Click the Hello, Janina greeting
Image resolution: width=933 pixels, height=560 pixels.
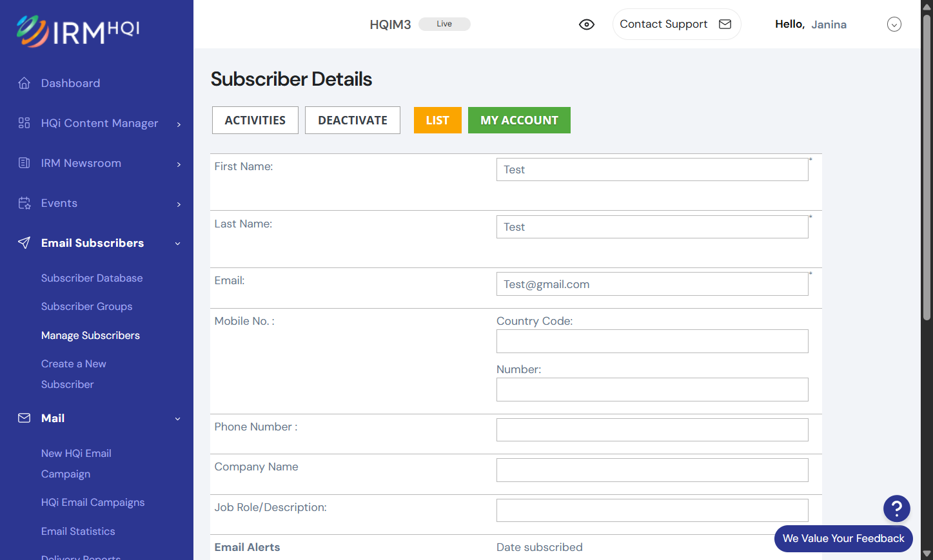coord(810,24)
